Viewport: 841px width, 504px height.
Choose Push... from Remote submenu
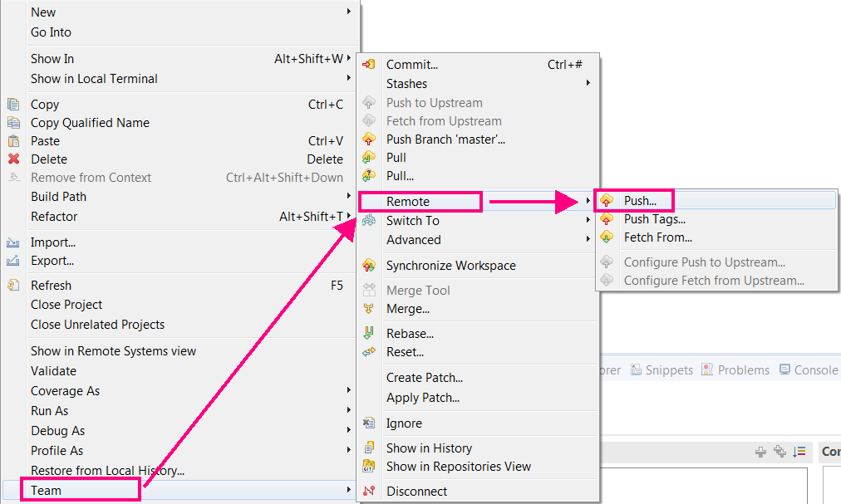pos(716,201)
